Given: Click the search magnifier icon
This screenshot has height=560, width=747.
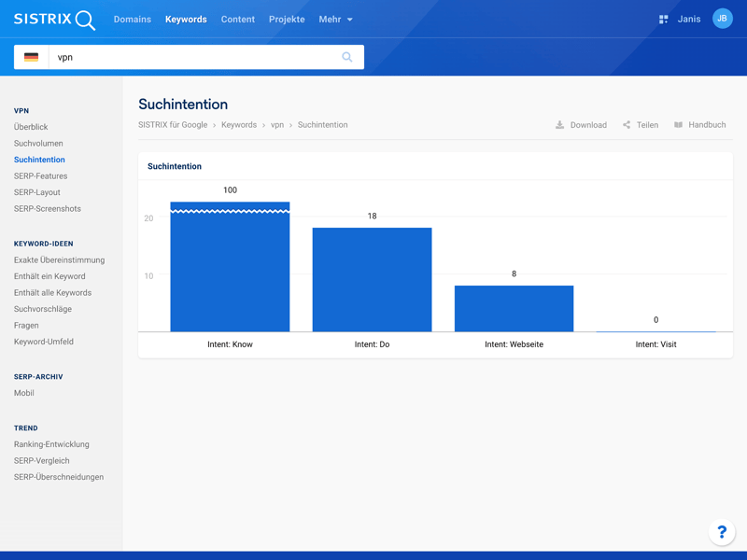Looking at the screenshot, I should point(347,57).
